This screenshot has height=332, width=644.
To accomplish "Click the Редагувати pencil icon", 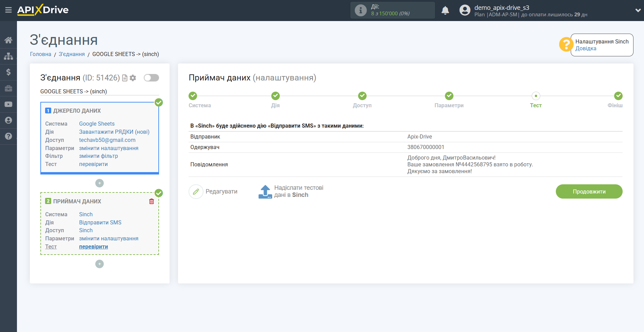I will coord(196,192).
